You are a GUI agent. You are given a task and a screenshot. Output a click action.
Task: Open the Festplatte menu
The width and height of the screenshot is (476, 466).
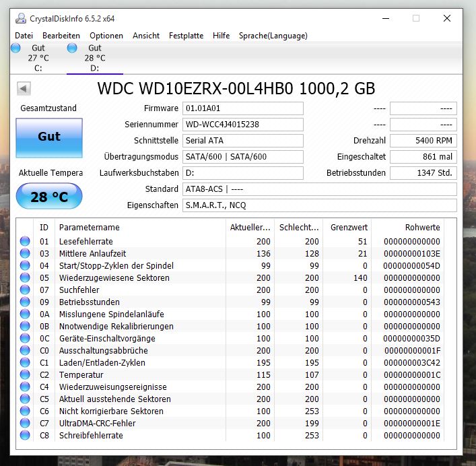tap(186, 36)
